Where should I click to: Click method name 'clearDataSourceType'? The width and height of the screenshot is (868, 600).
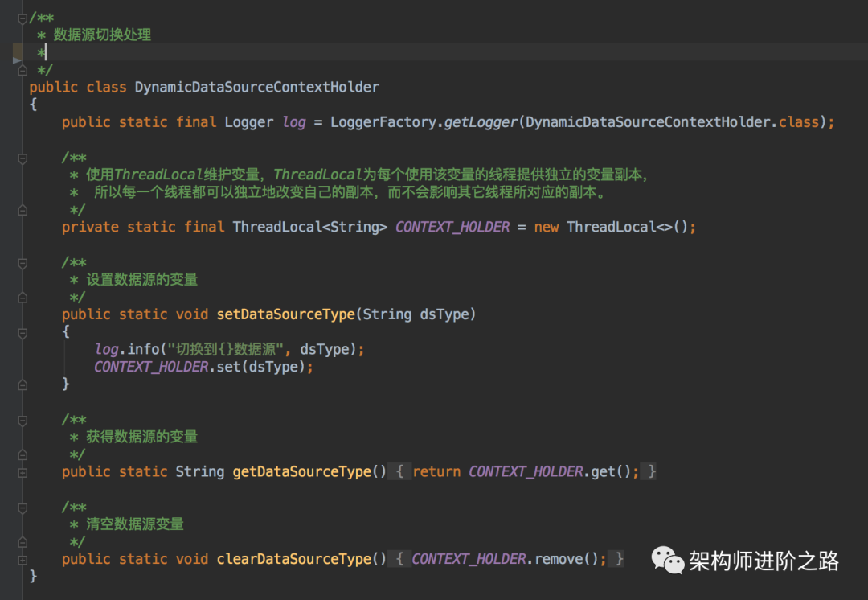[294, 560]
